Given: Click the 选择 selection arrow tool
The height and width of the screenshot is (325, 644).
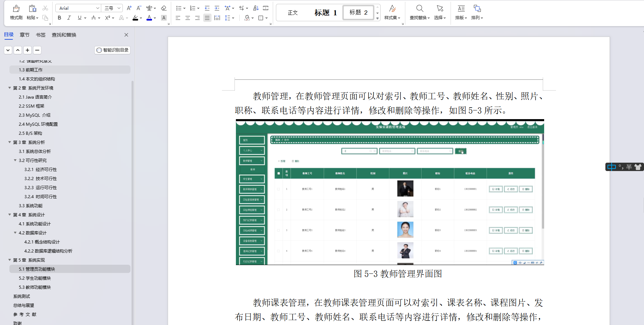Looking at the screenshot, I should [x=440, y=13].
